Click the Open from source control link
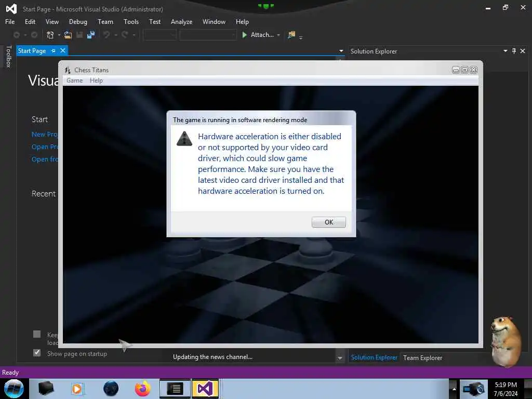This screenshot has height=399, width=532. point(45,159)
